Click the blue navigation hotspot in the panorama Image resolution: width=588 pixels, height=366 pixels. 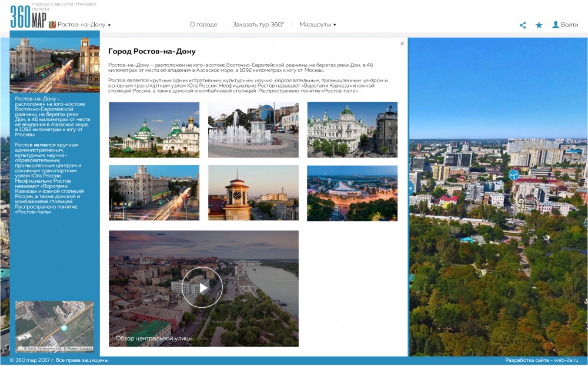click(x=513, y=174)
